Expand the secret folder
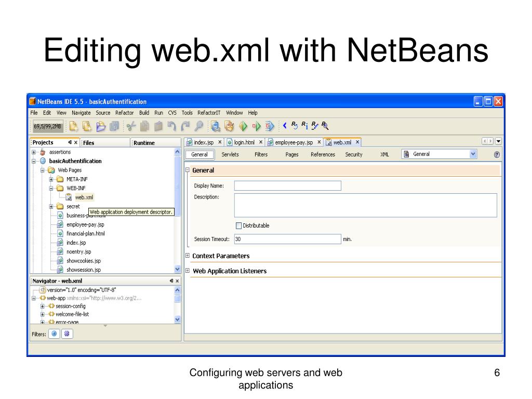The width and height of the screenshot is (532, 399). pyautogui.click(x=51, y=206)
